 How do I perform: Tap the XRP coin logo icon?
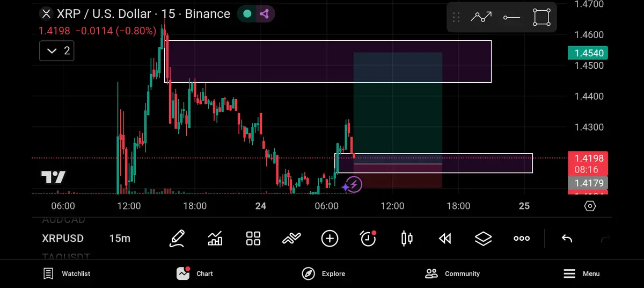click(47, 14)
